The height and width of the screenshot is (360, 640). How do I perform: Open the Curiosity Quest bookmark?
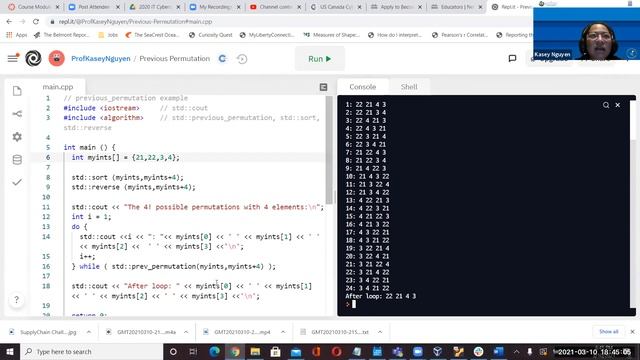point(211,35)
